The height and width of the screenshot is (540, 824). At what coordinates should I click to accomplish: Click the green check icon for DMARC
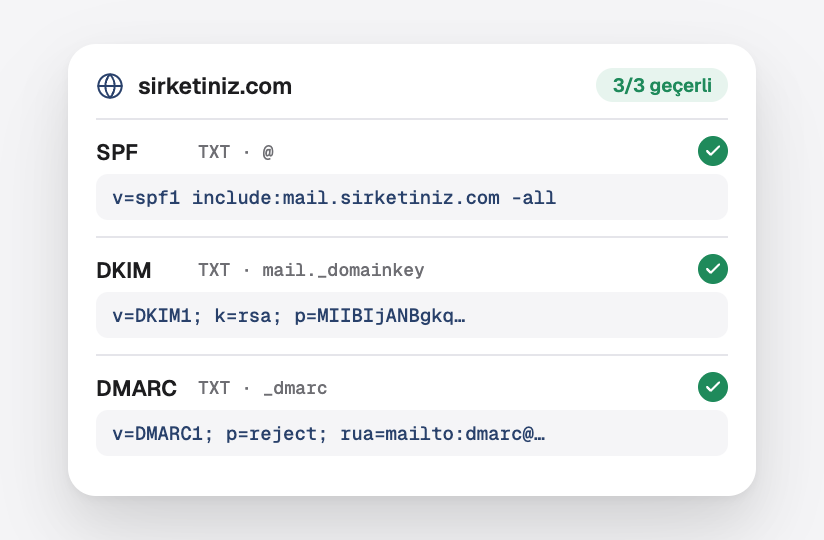pyautogui.click(x=713, y=387)
